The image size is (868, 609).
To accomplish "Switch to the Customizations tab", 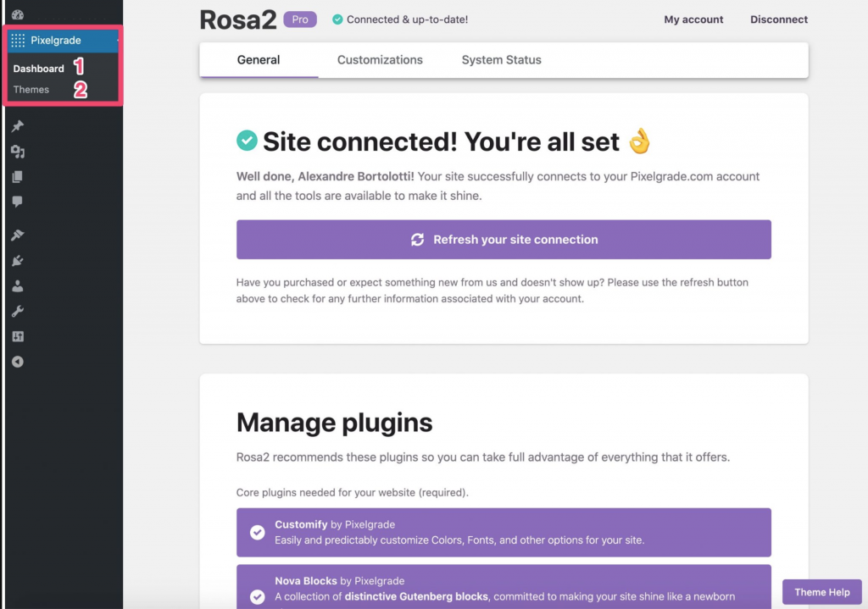I will tap(380, 59).
